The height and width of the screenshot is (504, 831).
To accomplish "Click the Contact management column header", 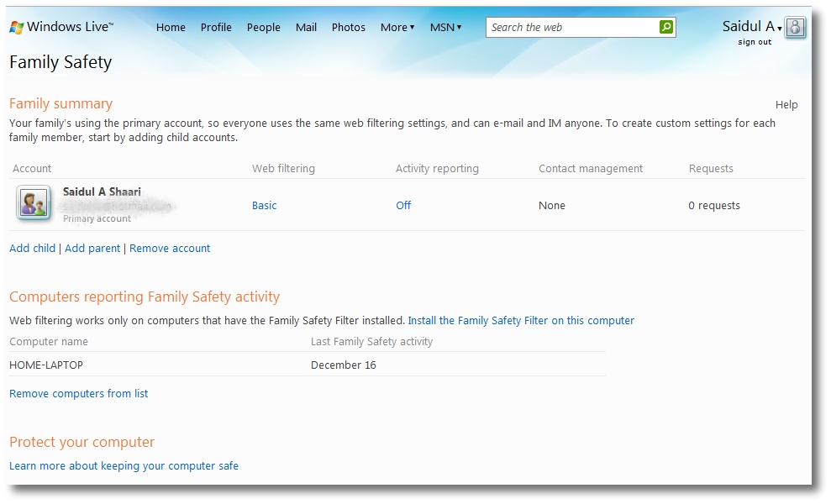I will click(x=591, y=169).
